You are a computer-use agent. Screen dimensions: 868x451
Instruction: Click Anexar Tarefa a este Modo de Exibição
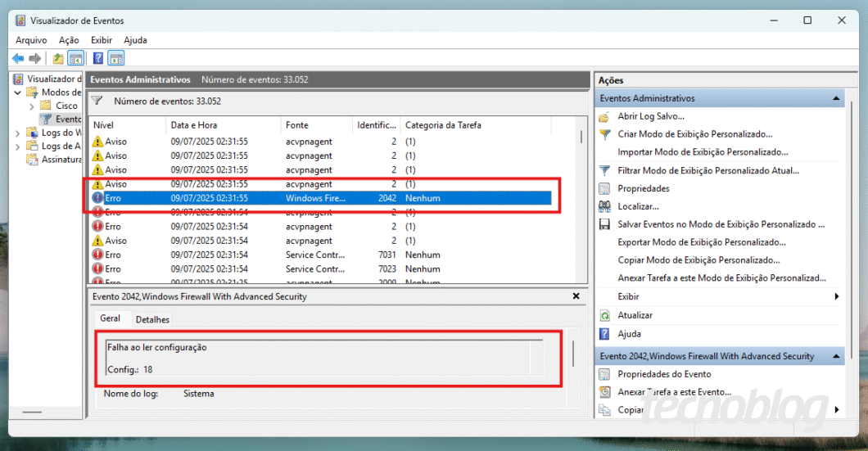coord(722,277)
